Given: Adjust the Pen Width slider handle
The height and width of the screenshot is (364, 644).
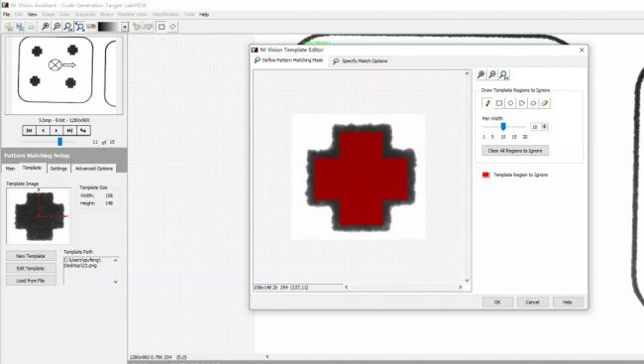Looking at the screenshot, I should pyautogui.click(x=503, y=127).
